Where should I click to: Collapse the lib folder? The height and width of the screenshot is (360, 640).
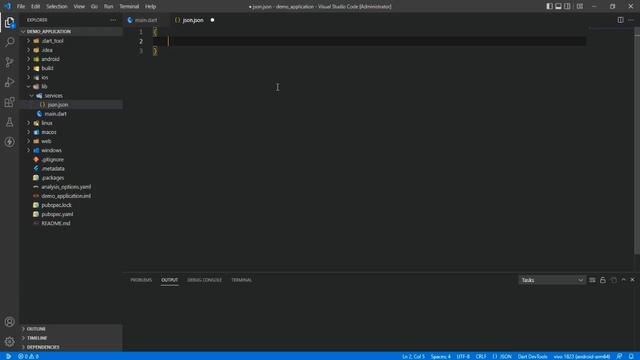pyautogui.click(x=44, y=87)
